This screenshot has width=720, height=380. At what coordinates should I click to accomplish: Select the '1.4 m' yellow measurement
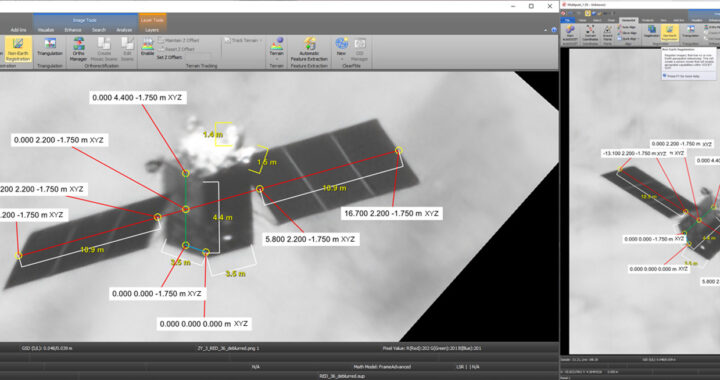click(x=213, y=135)
